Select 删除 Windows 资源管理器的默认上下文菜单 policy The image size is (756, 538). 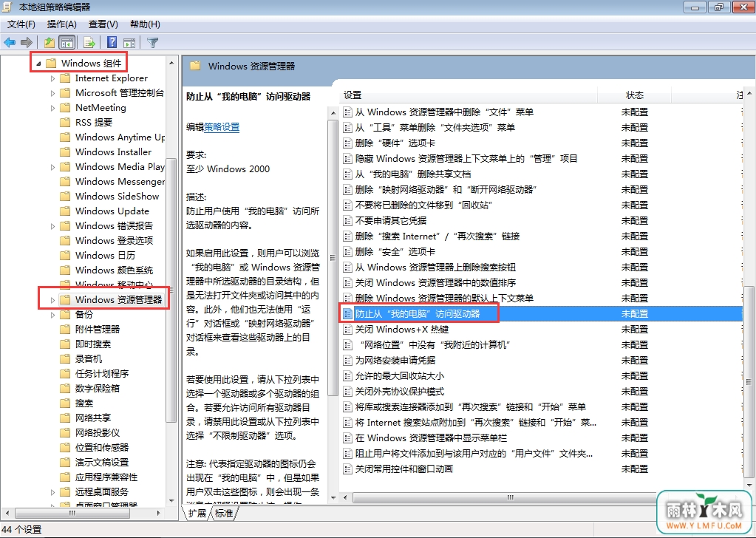445,299
